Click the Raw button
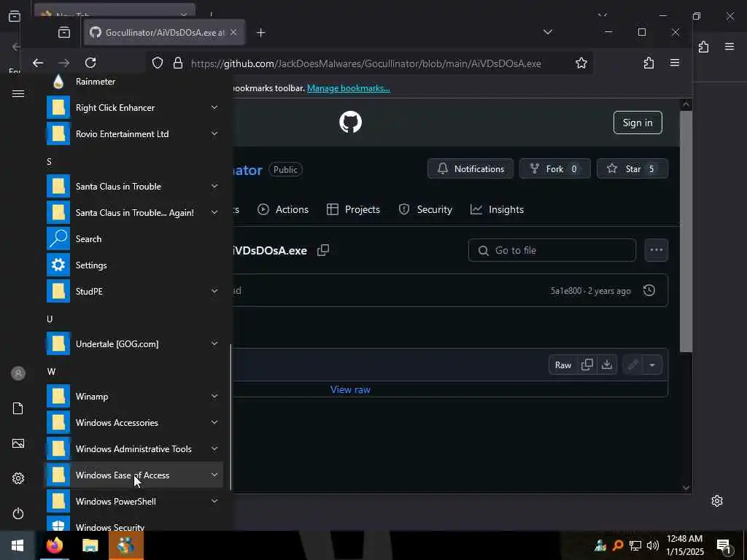The height and width of the screenshot is (560, 747). pyautogui.click(x=562, y=365)
